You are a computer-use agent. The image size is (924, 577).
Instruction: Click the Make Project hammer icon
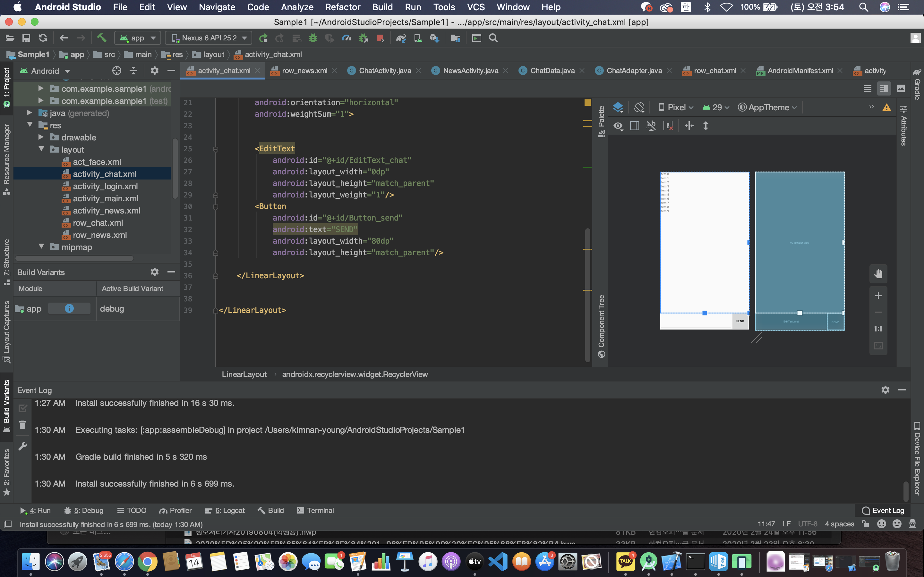[101, 38]
